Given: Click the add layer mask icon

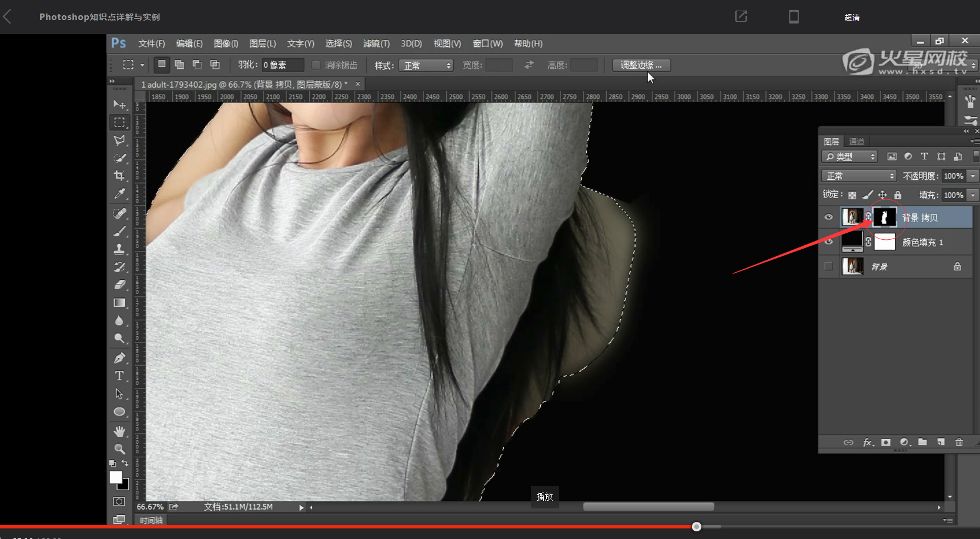Looking at the screenshot, I should 886,442.
